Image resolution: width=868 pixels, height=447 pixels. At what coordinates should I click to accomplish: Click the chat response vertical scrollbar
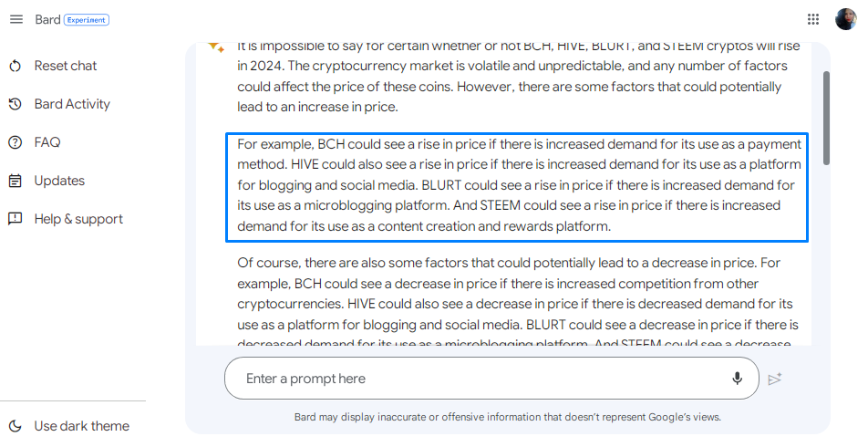click(826, 118)
